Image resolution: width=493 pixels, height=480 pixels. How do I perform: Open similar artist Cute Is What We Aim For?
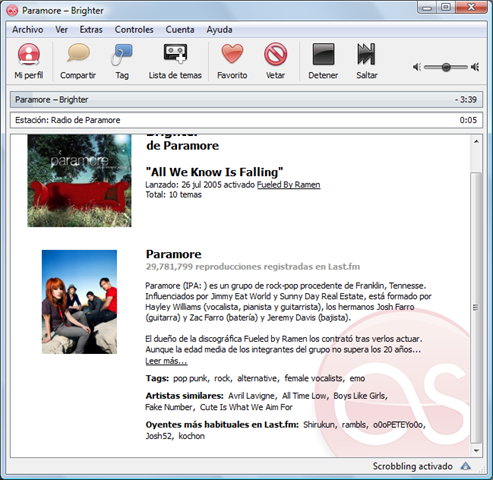246,407
